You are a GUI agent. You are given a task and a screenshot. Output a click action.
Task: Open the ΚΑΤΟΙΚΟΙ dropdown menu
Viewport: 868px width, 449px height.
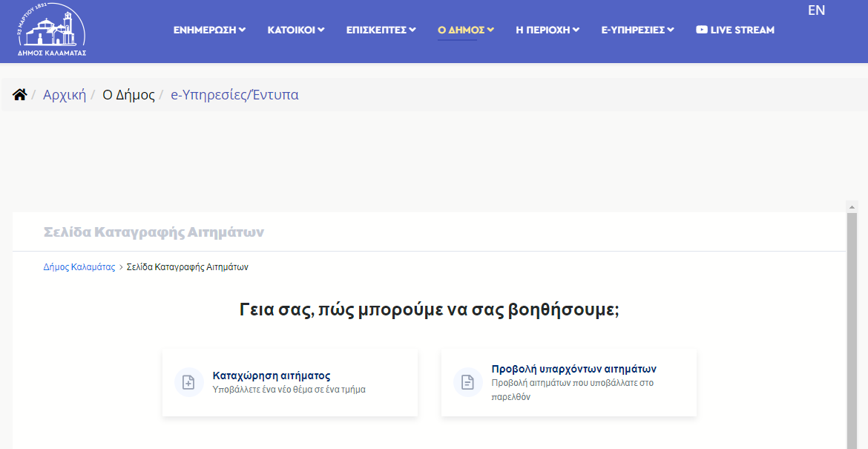[x=296, y=30]
